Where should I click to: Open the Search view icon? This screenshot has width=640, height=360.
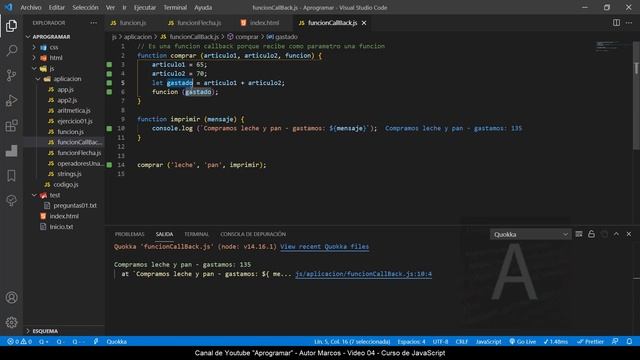[11, 51]
